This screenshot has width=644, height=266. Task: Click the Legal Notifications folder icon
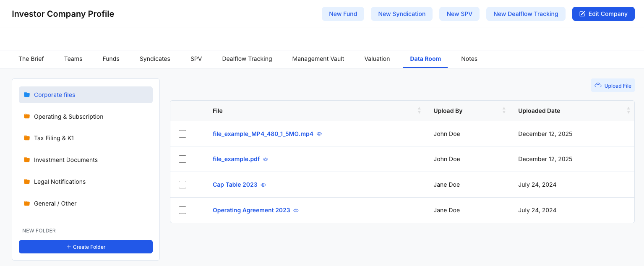tap(27, 182)
